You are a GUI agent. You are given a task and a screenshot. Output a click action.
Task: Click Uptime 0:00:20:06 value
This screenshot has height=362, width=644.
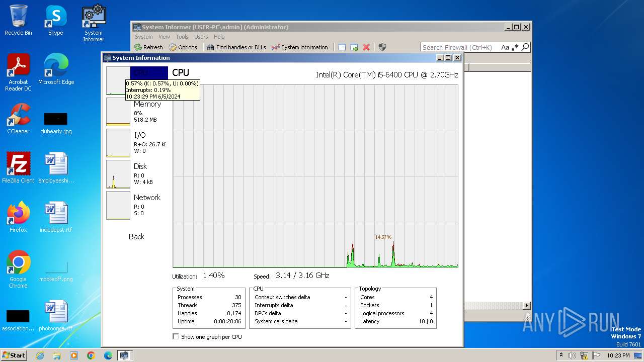[228, 321]
